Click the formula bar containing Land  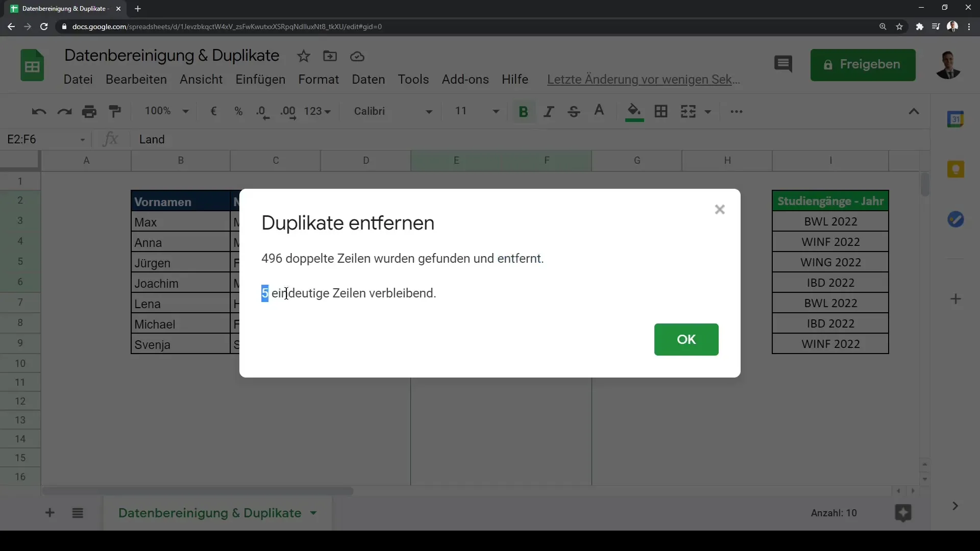(531, 140)
